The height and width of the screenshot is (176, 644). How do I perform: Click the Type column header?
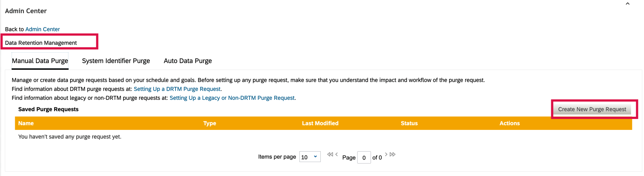tap(210, 123)
